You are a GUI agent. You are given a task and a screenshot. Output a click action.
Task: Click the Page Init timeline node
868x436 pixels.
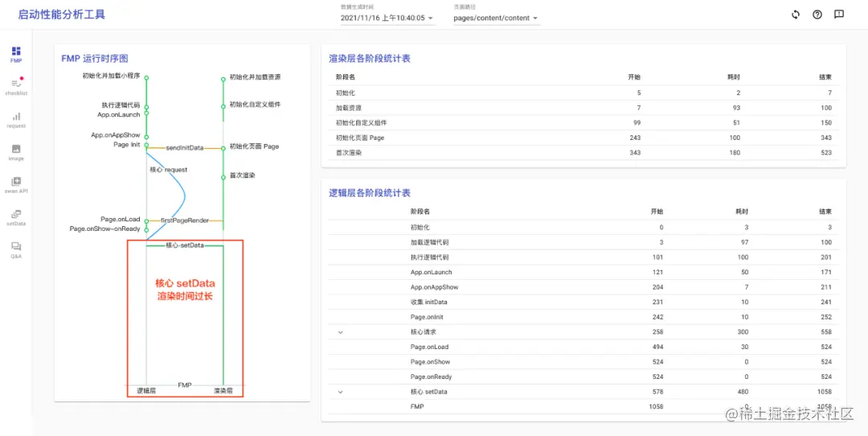point(146,145)
